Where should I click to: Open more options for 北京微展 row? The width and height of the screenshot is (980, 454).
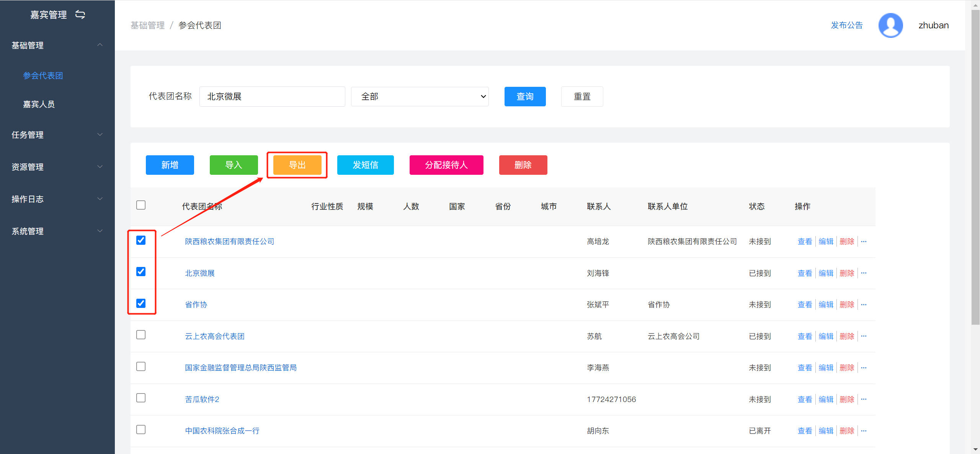[x=864, y=273]
